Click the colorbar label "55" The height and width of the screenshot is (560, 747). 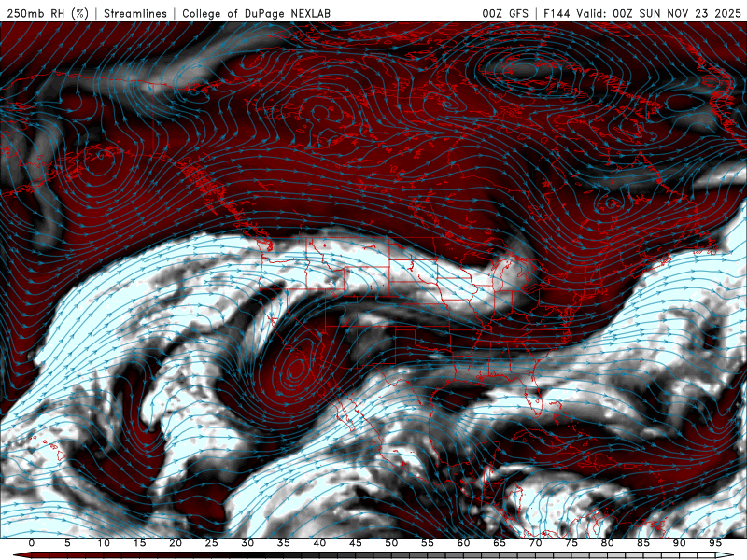click(x=428, y=543)
